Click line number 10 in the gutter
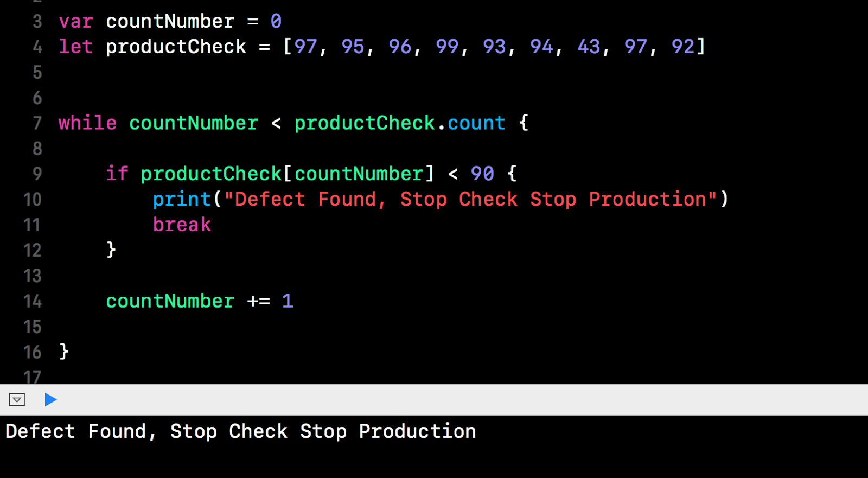This screenshot has width=868, height=478. (x=32, y=199)
